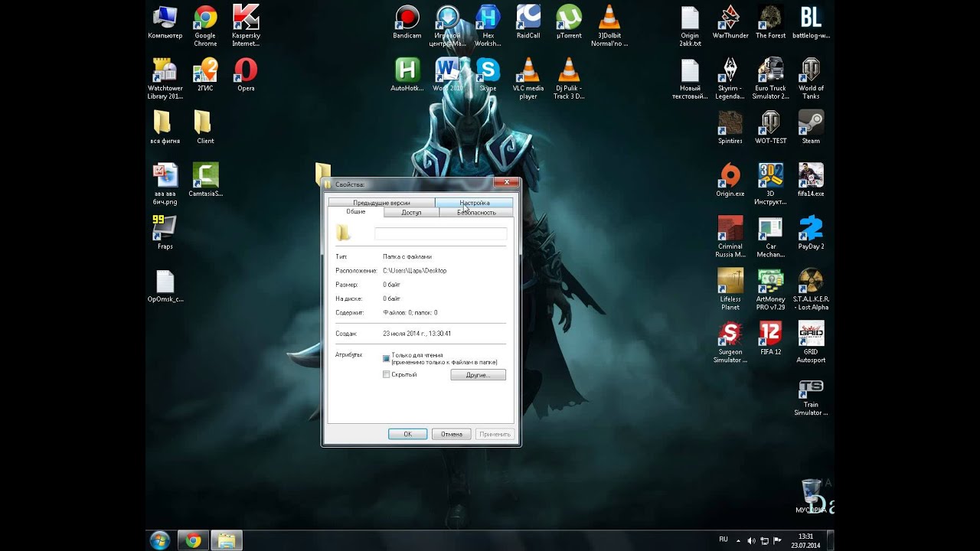Open AutoHotkey desktop icon
The width and height of the screenshot is (980, 551).
407,75
